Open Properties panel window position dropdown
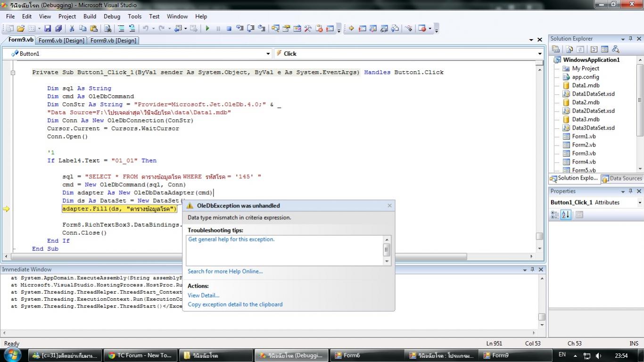The width and height of the screenshot is (644, 362). (623, 191)
